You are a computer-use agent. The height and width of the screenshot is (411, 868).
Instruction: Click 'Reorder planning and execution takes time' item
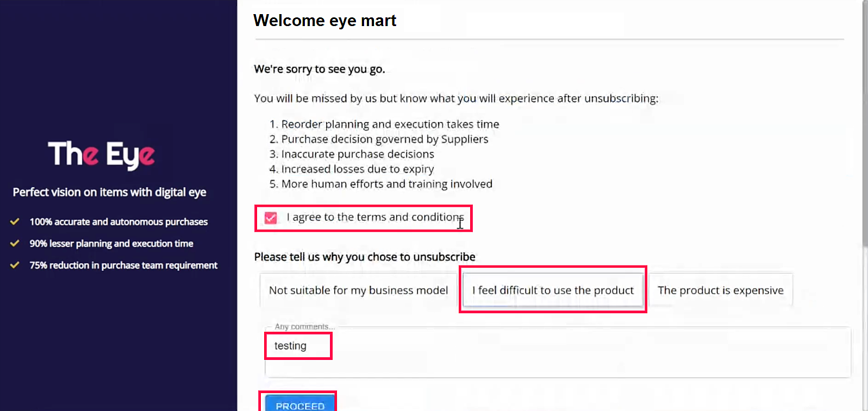tap(390, 124)
